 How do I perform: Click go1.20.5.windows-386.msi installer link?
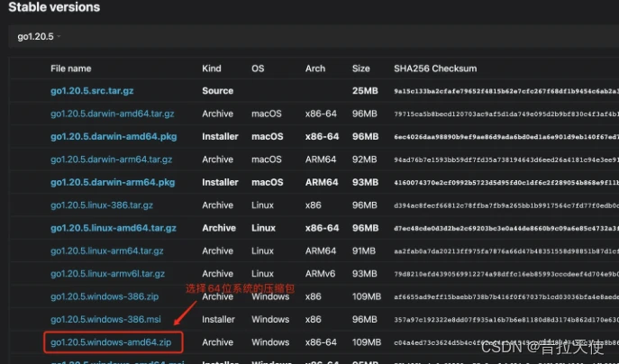pos(105,319)
